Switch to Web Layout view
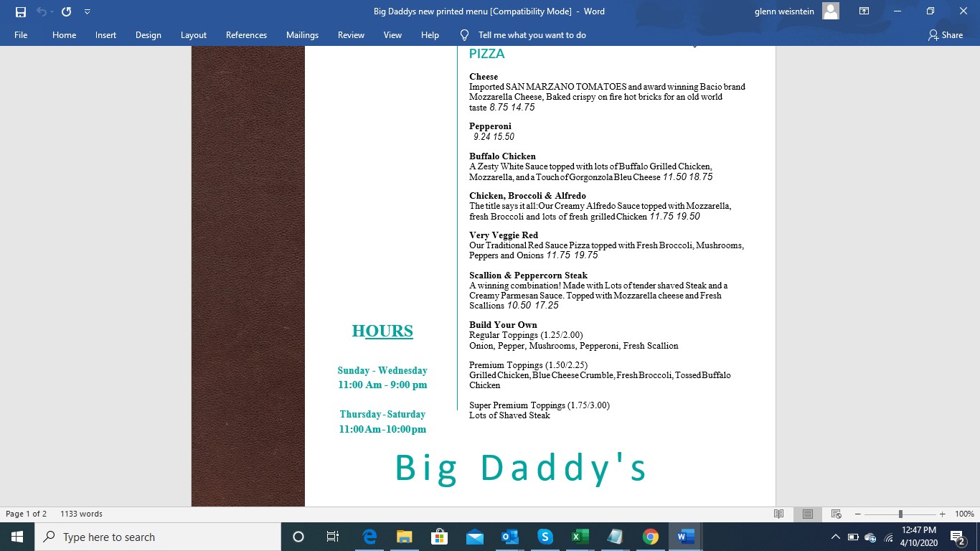Screen dimensions: 980x551 (x=836, y=514)
